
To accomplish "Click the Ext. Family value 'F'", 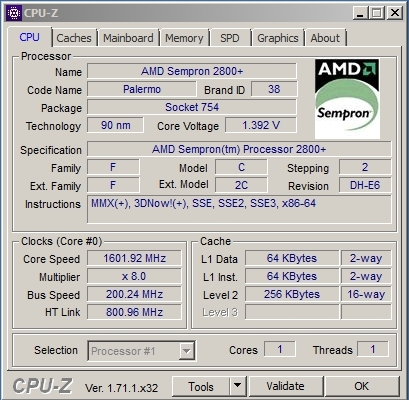I will [x=113, y=185].
